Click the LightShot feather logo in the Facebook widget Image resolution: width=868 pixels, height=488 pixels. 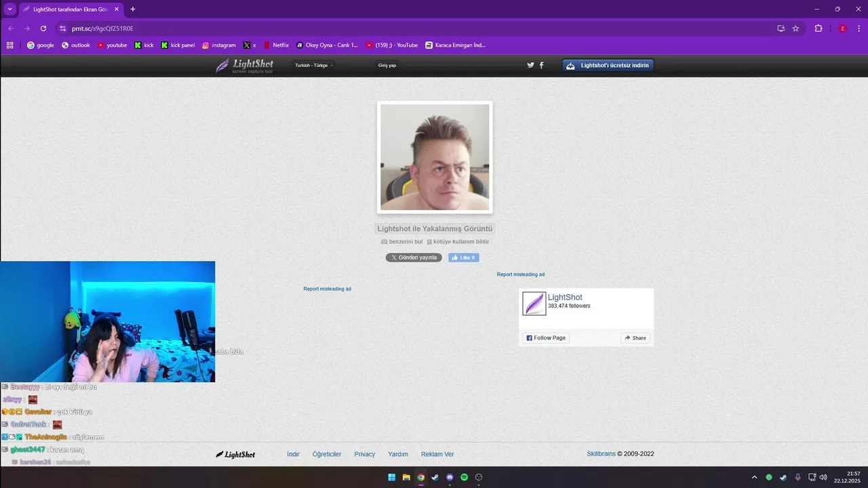(534, 304)
